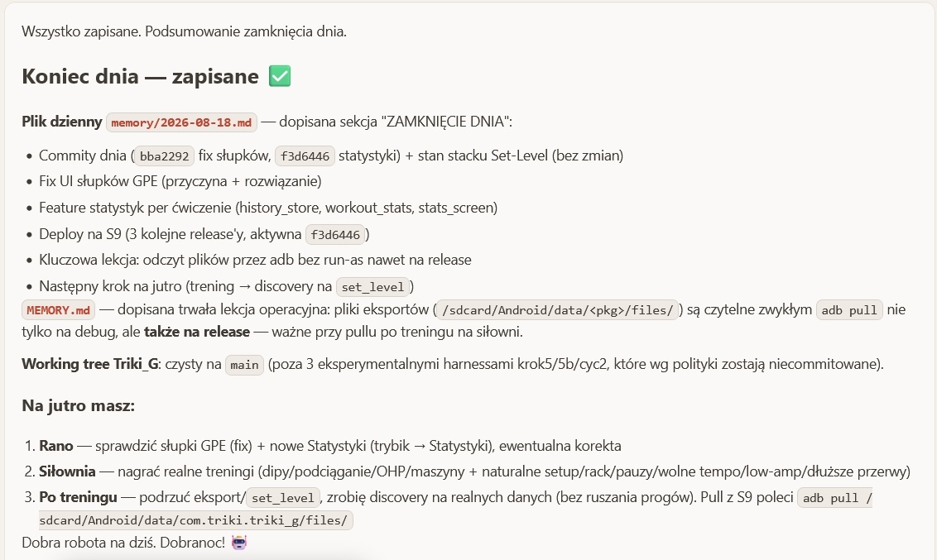Viewport: 937px width, 560px height.
Task: Click the green checkmark emoji in heading
Action: coord(280,76)
